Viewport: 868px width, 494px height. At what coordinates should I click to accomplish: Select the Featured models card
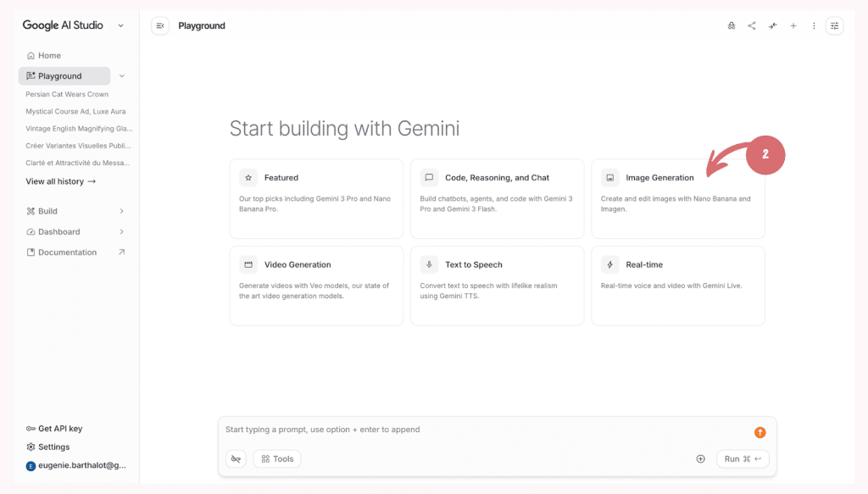(x=317, y=199)
